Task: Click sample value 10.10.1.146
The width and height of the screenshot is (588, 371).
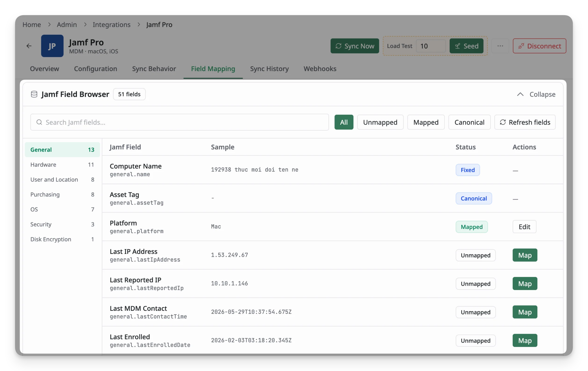Action: pyautogui.click(x=229, y=283)
